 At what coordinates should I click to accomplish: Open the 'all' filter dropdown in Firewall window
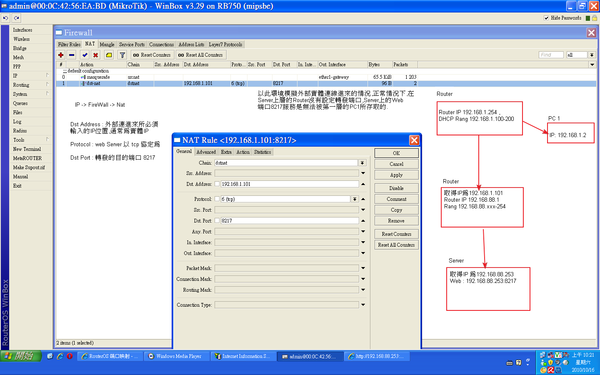(592, 55)
